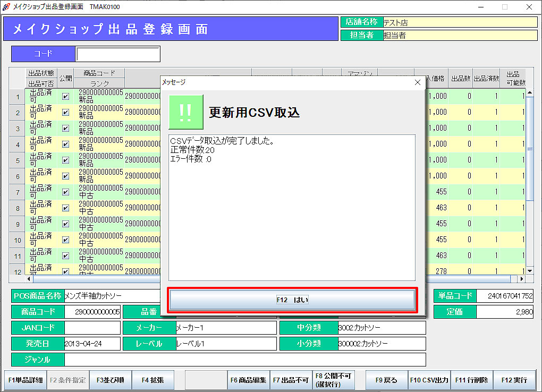Click the コード input field
The image size is (542, 392).
(118, 54)
